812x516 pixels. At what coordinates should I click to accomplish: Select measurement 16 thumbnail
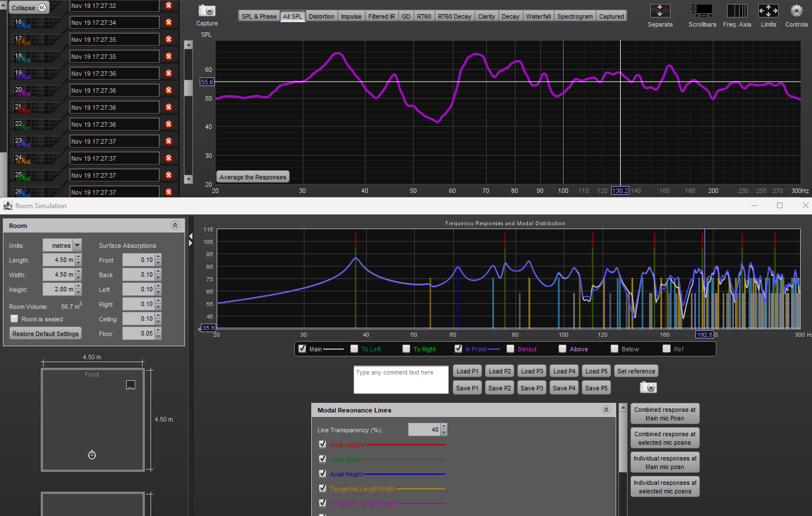click(37, 23)
